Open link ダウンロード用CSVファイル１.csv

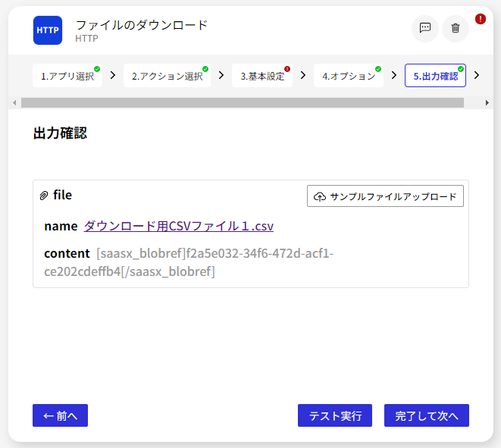[179, 226]
